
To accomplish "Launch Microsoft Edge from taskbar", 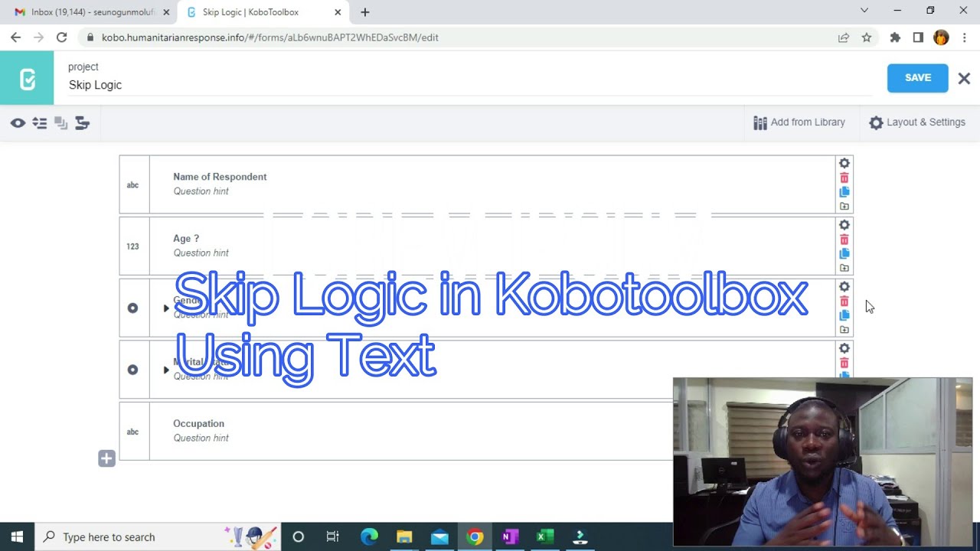I will pos(369,537).
